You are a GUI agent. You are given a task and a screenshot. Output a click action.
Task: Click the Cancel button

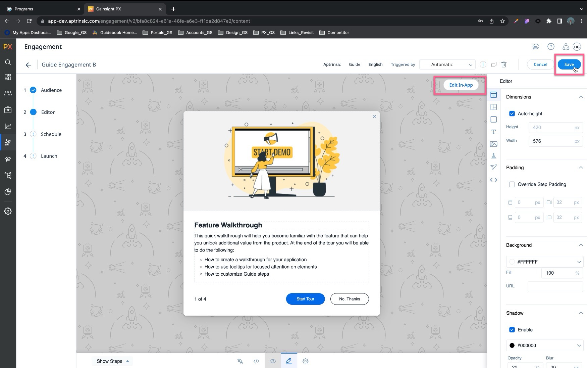click(x=540, y=64)
